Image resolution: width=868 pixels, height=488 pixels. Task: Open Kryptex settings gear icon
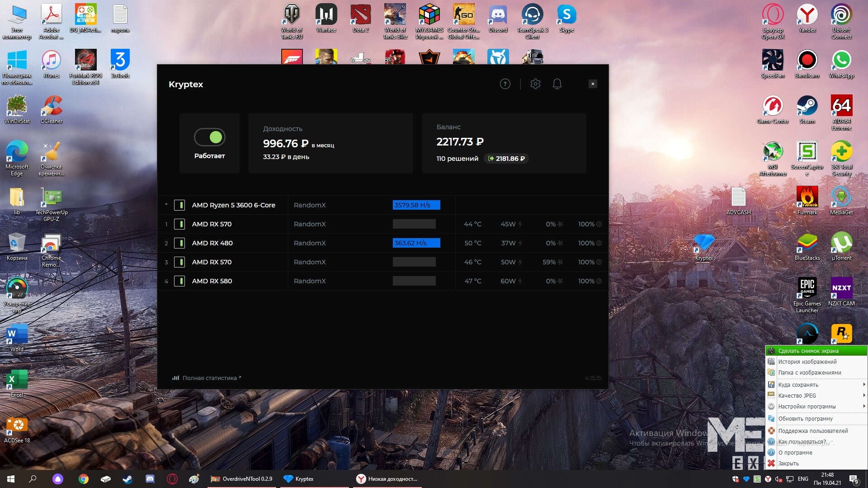535,84
